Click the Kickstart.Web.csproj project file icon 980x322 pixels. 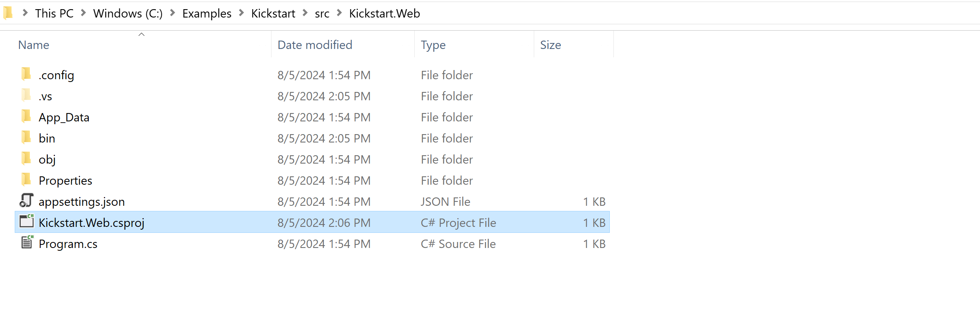[x=27, y=222]
